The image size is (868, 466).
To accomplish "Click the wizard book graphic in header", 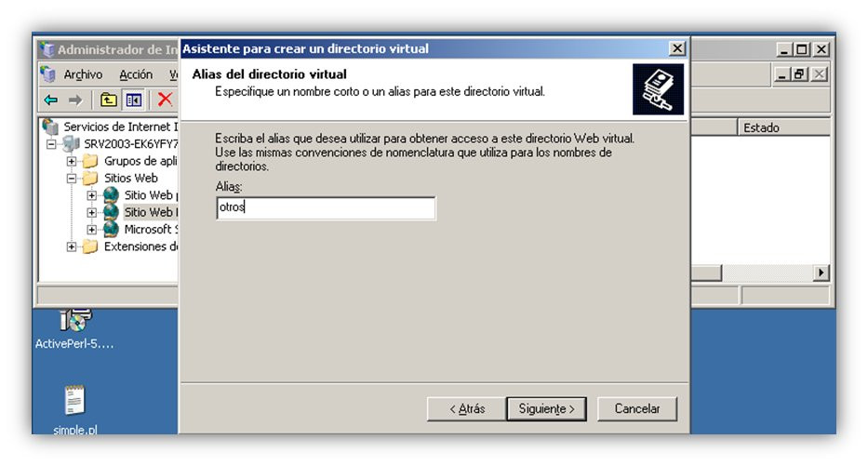I will pyautogui.click(x=658, y=89).
